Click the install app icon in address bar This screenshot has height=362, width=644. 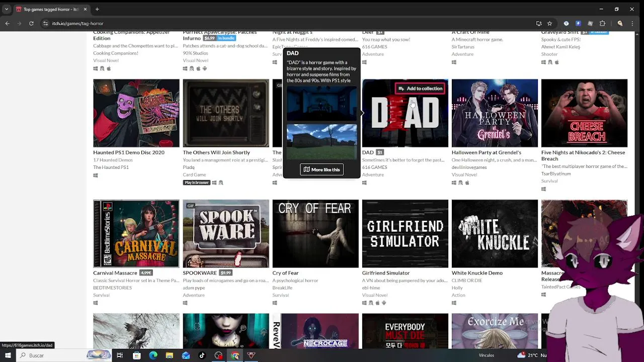coord(539,23)
